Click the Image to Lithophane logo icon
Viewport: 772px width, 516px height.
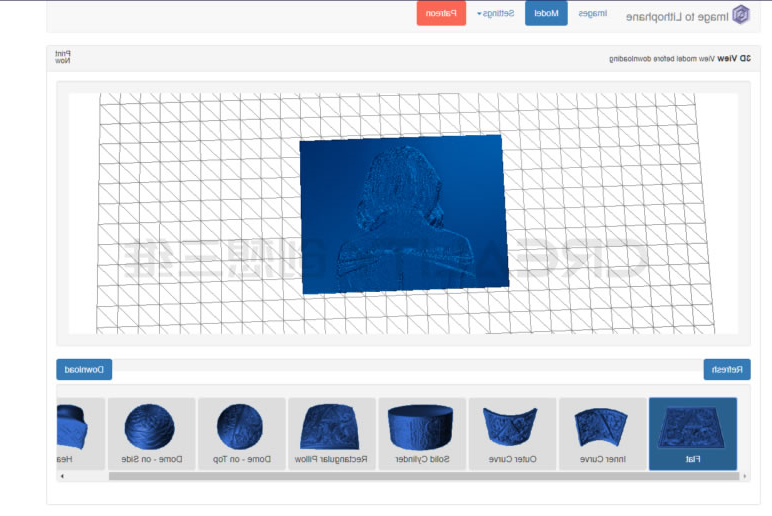tap(740, 14)
